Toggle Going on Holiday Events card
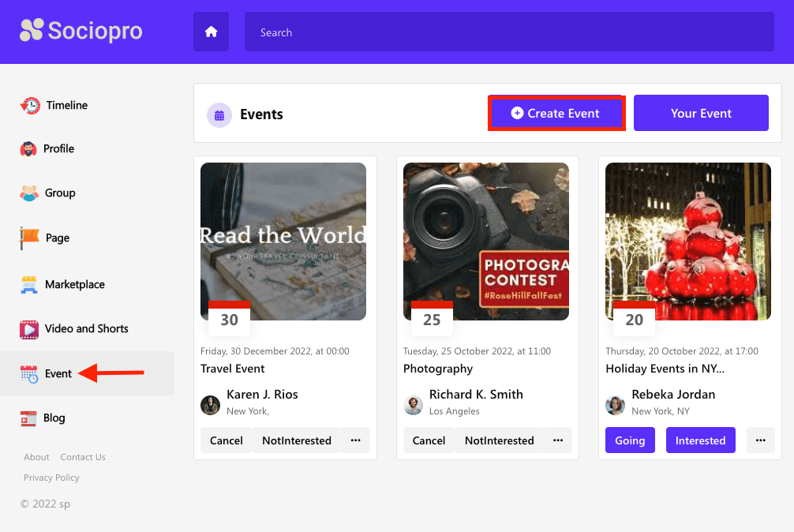794x532 pixels. [630, 440]
